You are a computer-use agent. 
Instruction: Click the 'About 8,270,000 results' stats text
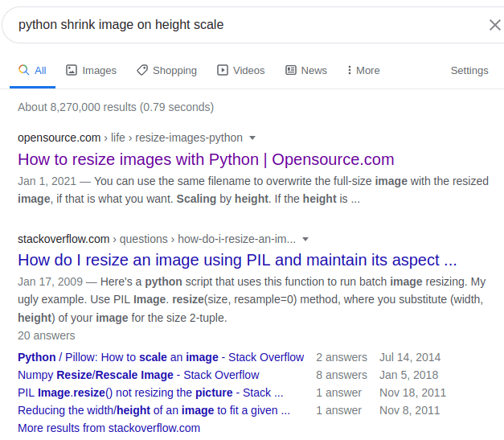tap(116, 107)
